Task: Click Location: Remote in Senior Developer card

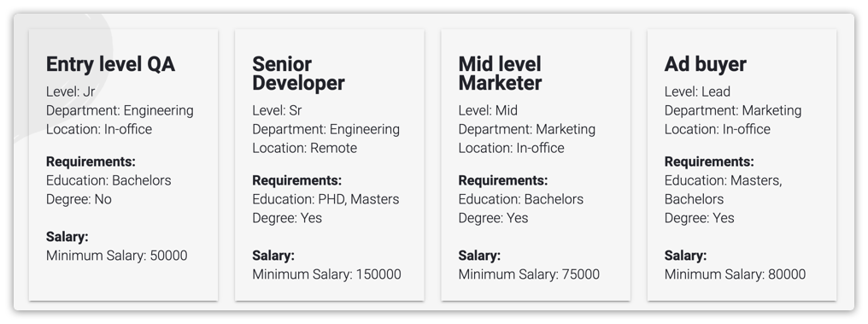Action: [x=304, y=148]
